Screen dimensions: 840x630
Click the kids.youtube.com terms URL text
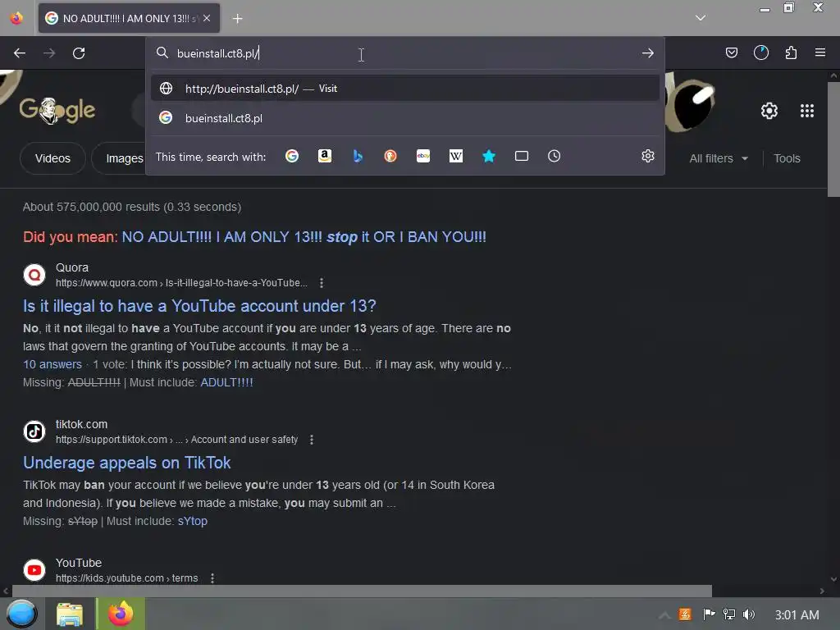point(127,578)
